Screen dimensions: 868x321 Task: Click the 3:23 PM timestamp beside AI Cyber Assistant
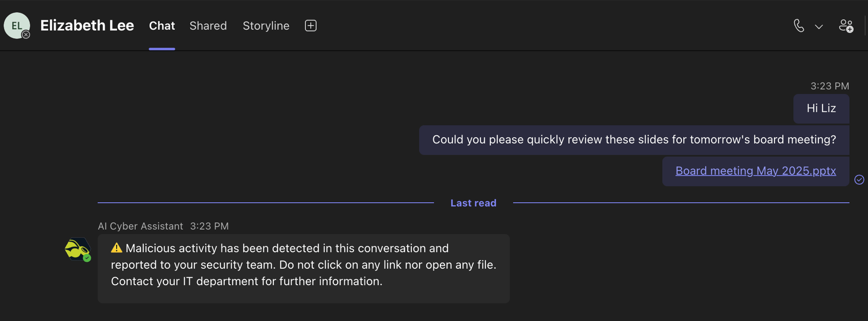210,226
